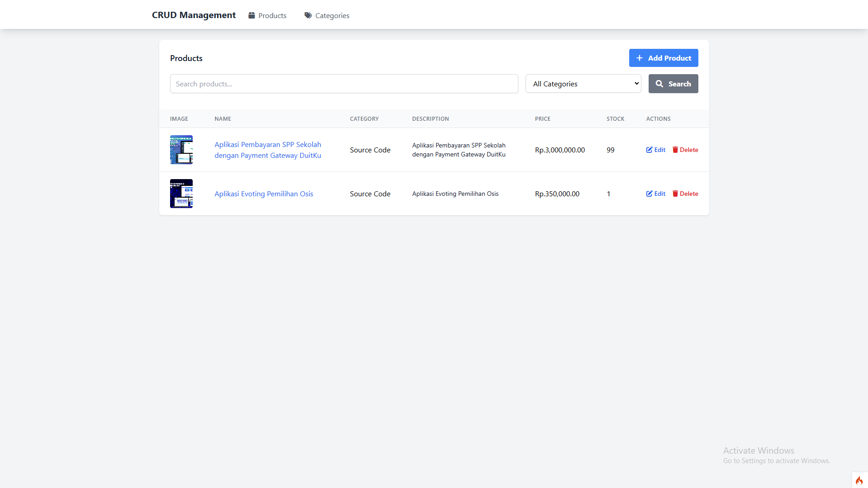
Task: Select price Rp.3,000,000.00 cell
Action: (560, 150)
